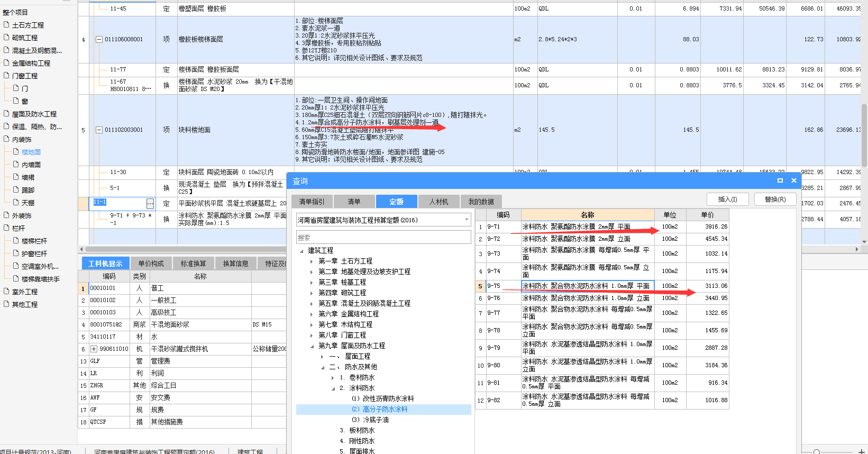This screenshot has height=454, width=868.
Task: Switch to 换算信息 tab
Action: tap(235, 264)
